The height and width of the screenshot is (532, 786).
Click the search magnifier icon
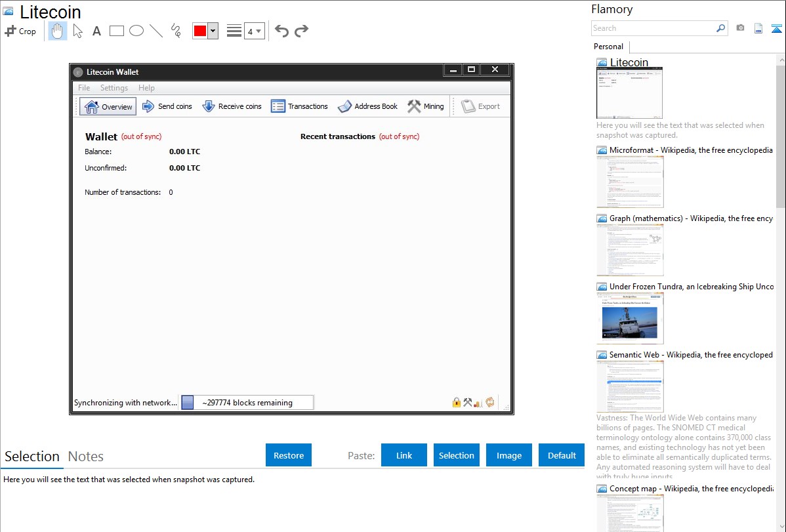pyautogui.click(x=721, y=28)
